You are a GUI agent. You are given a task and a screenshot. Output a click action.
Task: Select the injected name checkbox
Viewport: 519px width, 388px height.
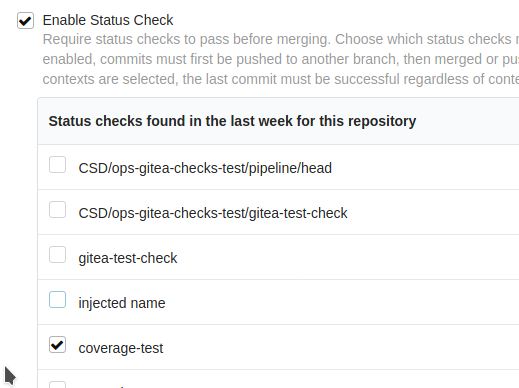pos(57,300)
